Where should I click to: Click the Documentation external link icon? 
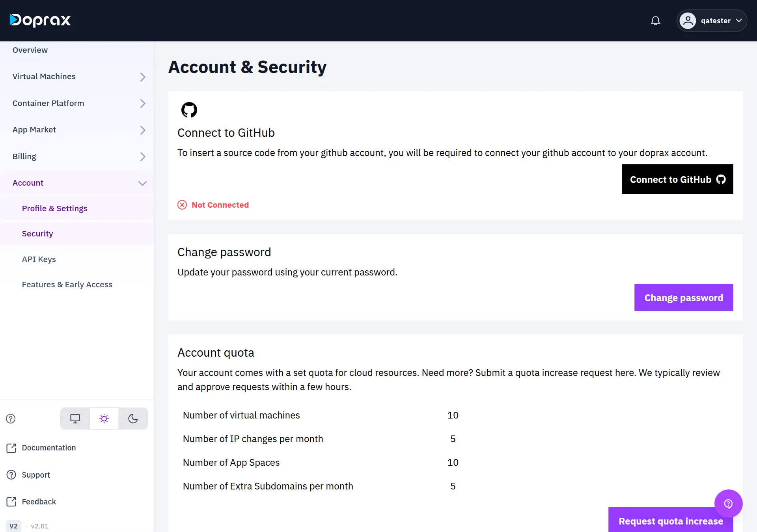click(11, 448)
